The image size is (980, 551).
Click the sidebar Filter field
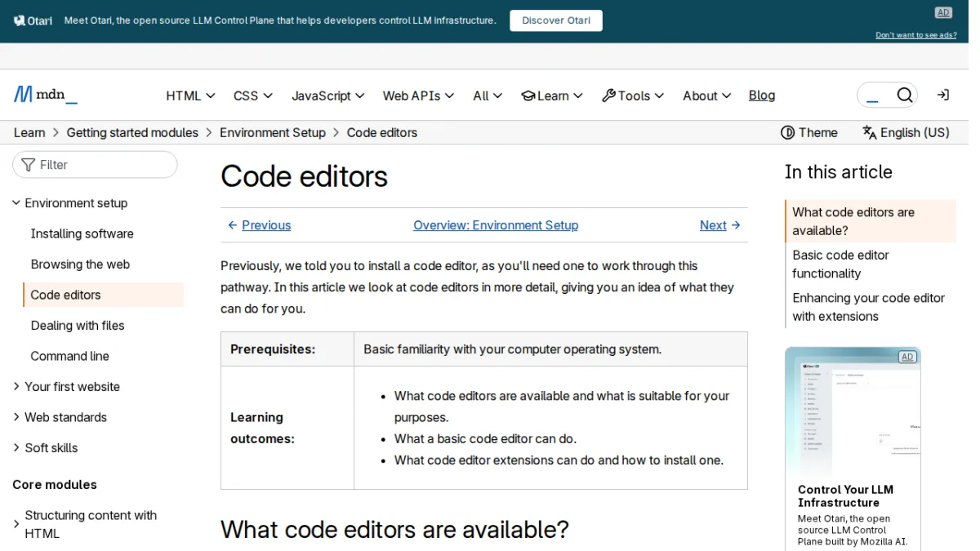tap(95, 165)
